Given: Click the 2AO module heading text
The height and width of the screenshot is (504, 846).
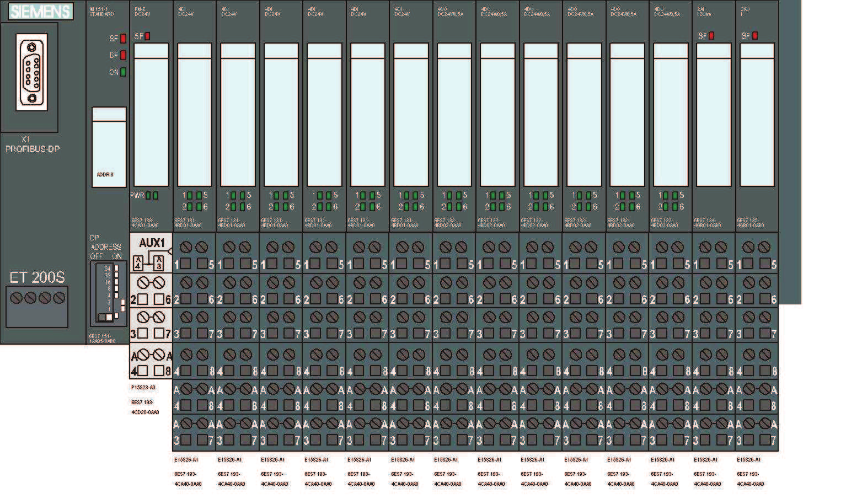Looking at the screenshot, I should click(x=745, y=12).
